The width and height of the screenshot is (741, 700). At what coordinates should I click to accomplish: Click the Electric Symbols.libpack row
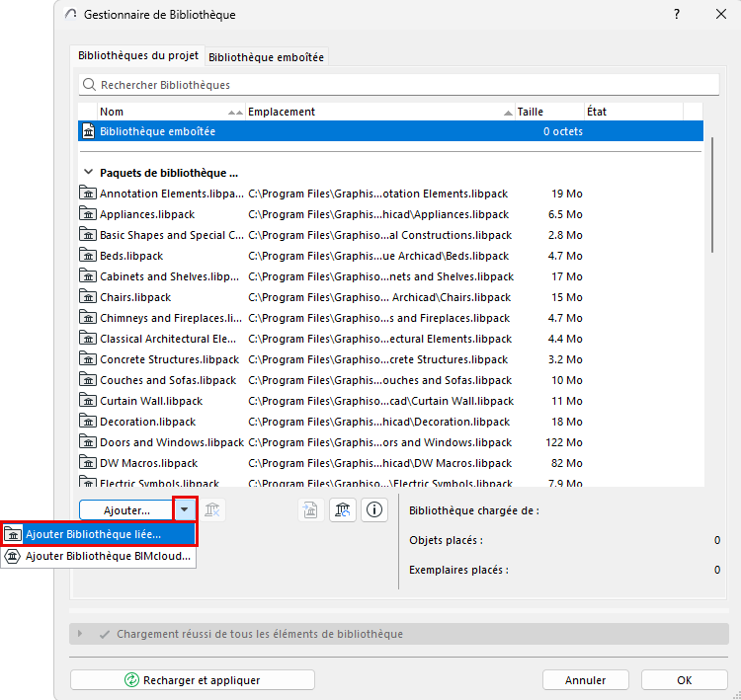pos(390,483)
